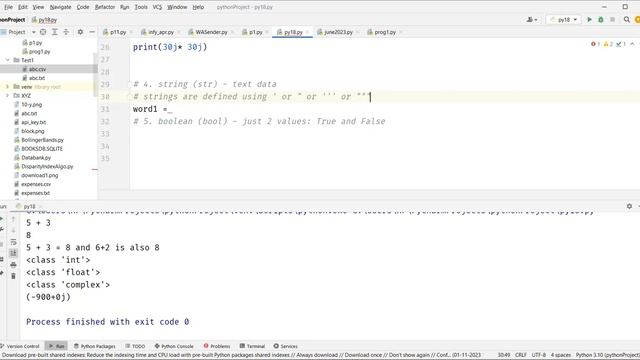640x360 pixels.
Task: Change CRLF line separator in status bar
Action: pyautogui.click(x=520, y=355)
